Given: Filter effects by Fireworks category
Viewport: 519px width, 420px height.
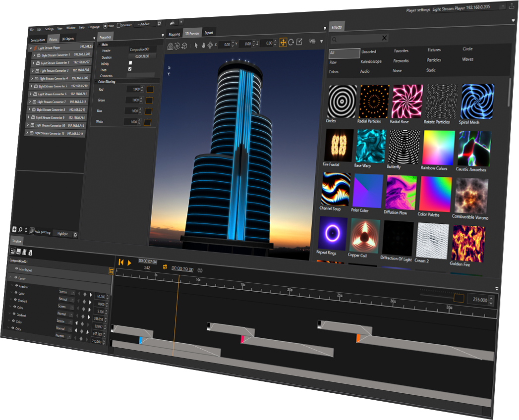Looking at the screenshot, I should click(401, 61).
